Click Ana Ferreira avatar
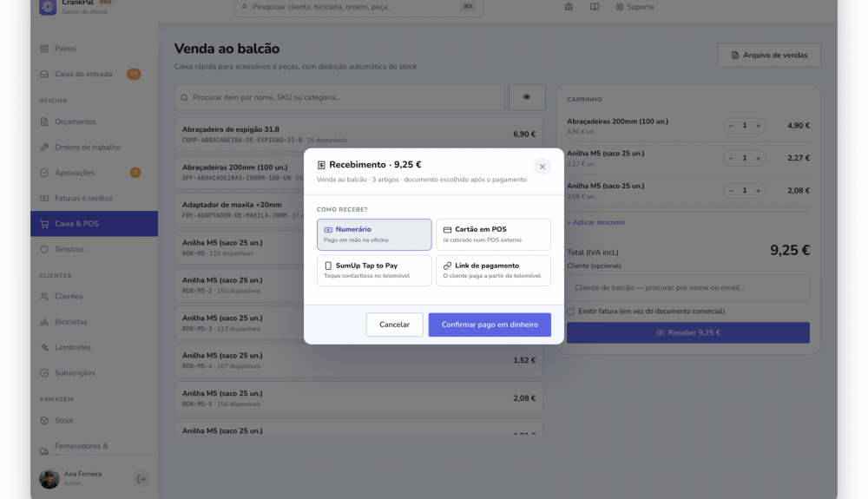 pyautogui.click(x=49, y=479)
